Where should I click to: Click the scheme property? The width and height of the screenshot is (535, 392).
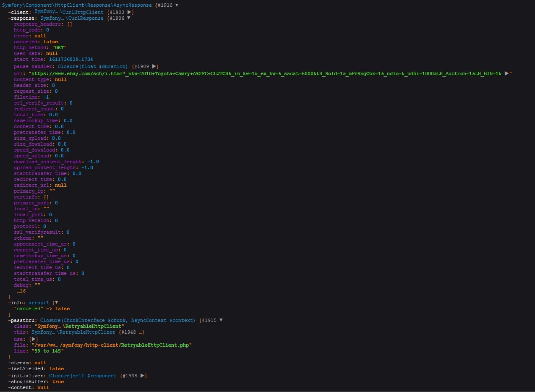click(x=23, y=238)
